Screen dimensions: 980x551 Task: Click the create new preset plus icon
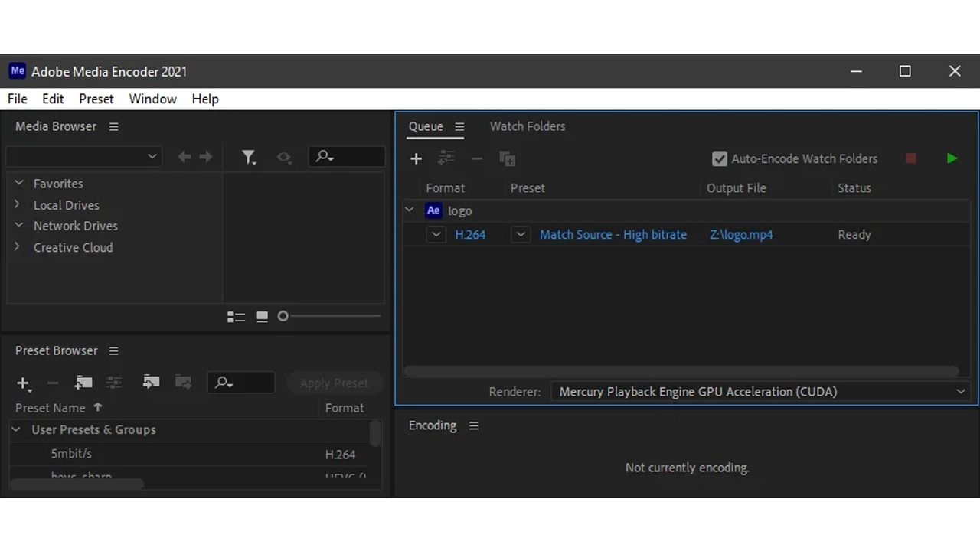tap(23, 383)
